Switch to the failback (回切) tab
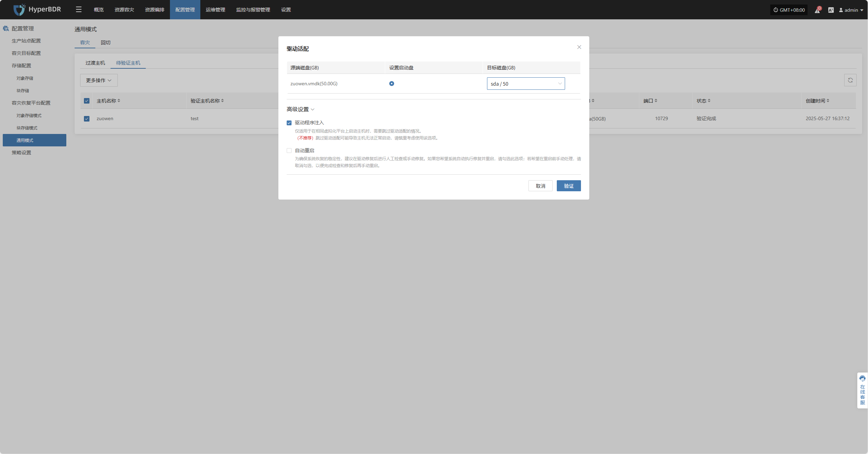The image size is (868, 454). click(x=105, y=42)
